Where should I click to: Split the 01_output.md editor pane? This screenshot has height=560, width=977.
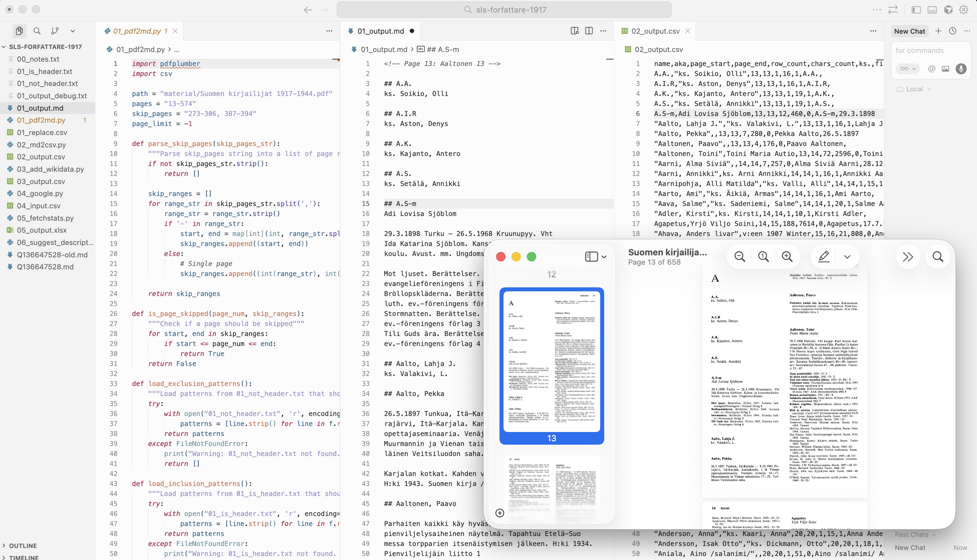[x=589, y=31]
